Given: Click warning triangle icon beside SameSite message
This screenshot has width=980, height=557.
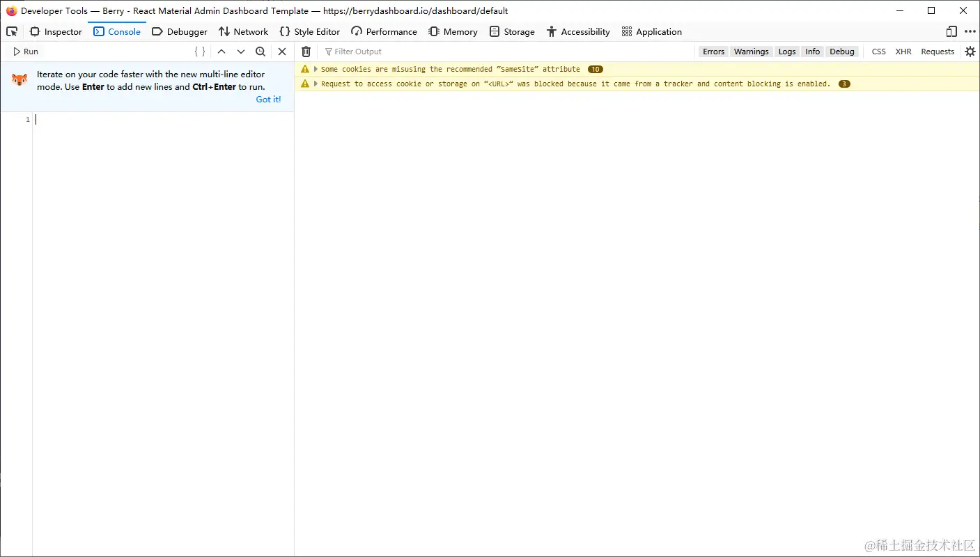Looking at the screenshot, I should 305,69.
